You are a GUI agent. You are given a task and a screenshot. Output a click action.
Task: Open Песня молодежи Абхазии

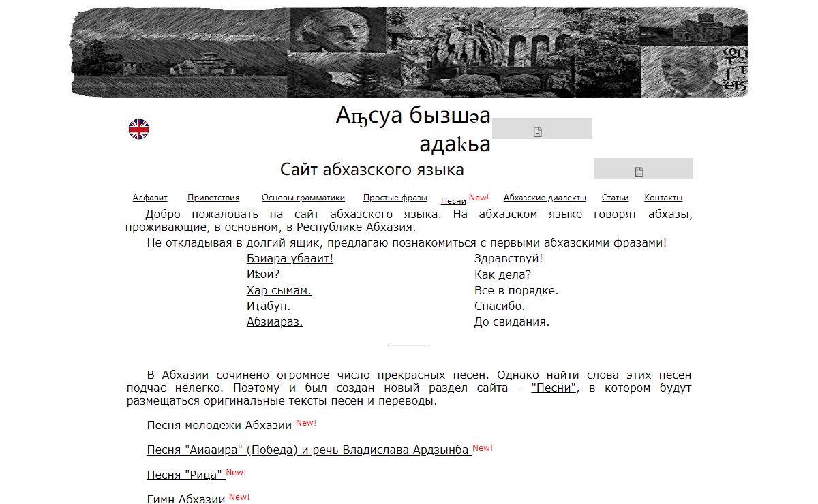click(219, 425)
